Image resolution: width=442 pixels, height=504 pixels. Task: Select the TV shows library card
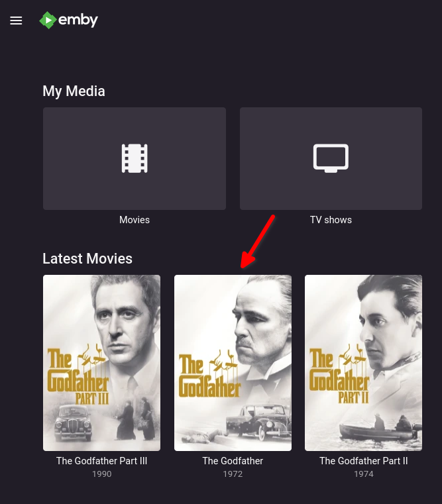(x=331, y=158)
